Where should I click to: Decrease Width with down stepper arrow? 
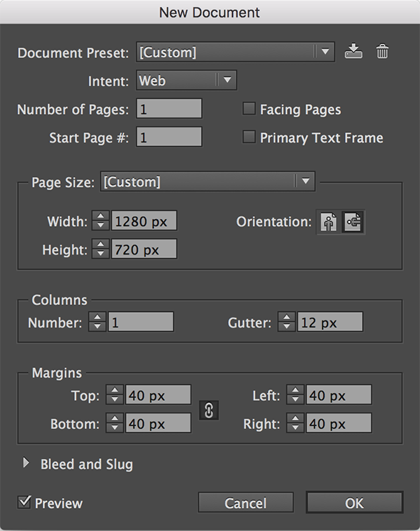click(101, 225)
